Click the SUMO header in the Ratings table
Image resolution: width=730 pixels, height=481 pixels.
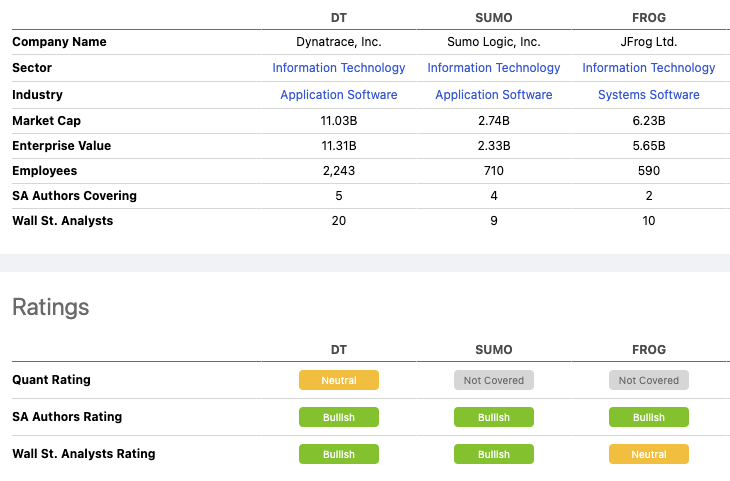[494, 350]
